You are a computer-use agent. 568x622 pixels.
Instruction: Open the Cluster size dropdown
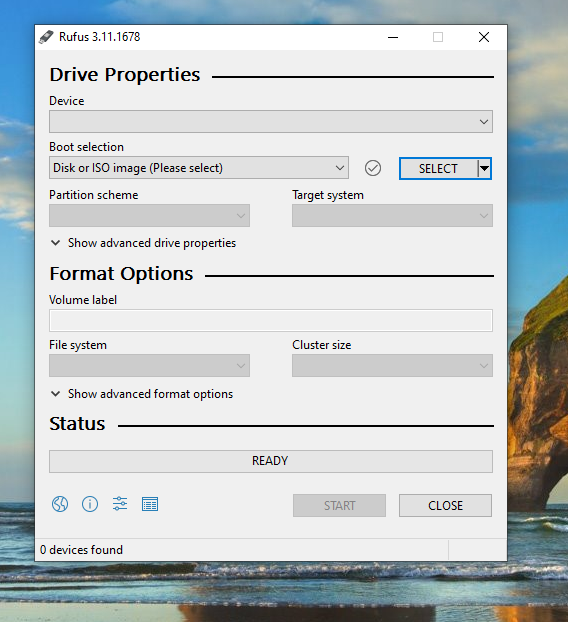(392, 365)
